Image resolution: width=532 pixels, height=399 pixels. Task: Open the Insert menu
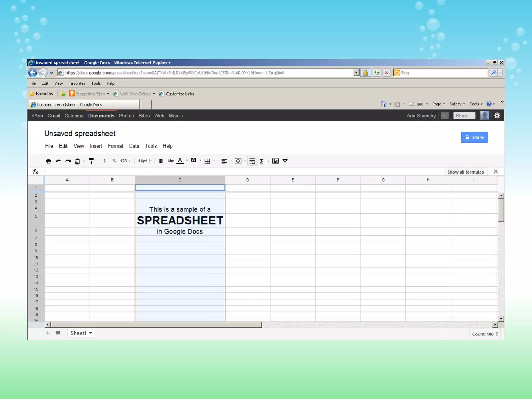(x=96, y=146)
